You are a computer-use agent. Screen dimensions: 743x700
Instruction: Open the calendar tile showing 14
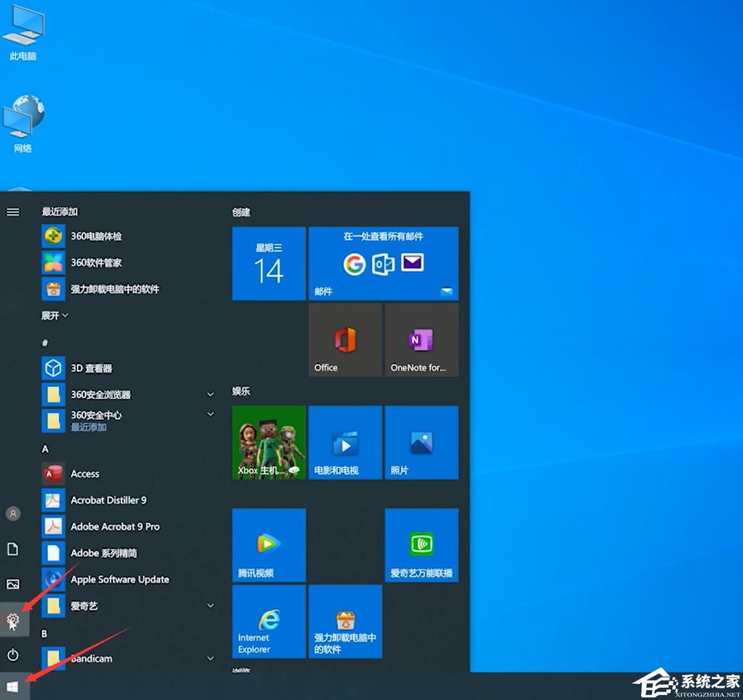click(x=269, y=263)
